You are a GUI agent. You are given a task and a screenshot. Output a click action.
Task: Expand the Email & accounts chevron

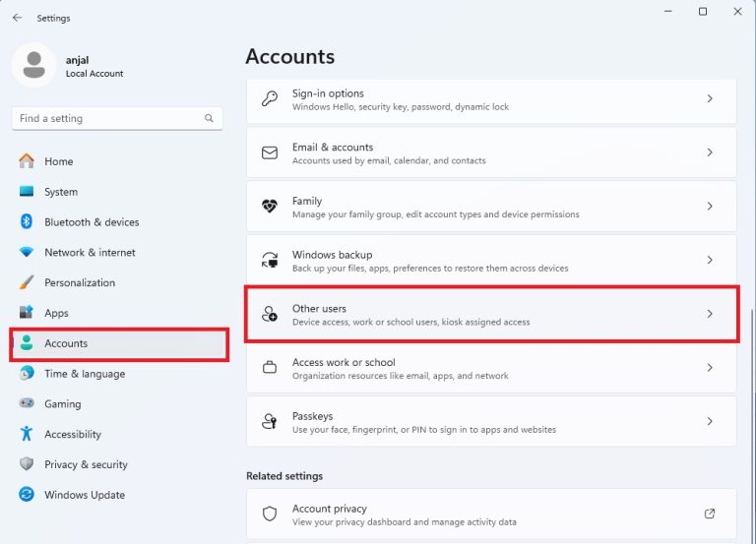[x=710, y=153]
